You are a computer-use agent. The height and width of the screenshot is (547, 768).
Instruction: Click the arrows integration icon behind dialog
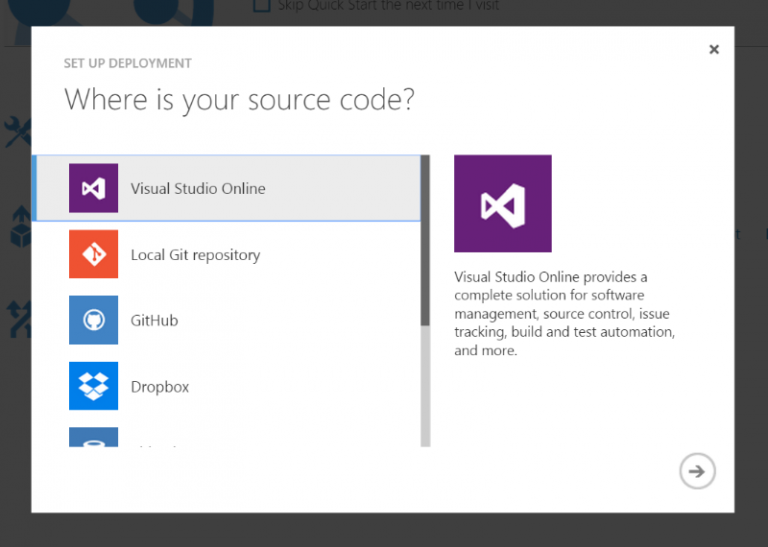(19, 319)
